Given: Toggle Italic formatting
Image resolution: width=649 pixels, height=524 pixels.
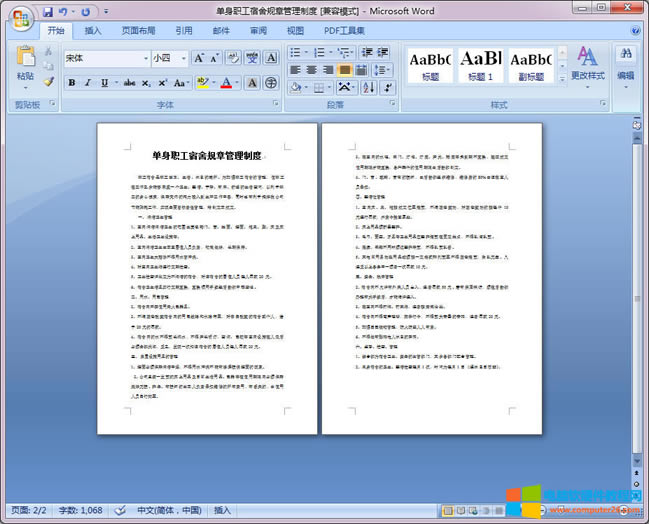Looking at the screenshot, I should 88,82.
